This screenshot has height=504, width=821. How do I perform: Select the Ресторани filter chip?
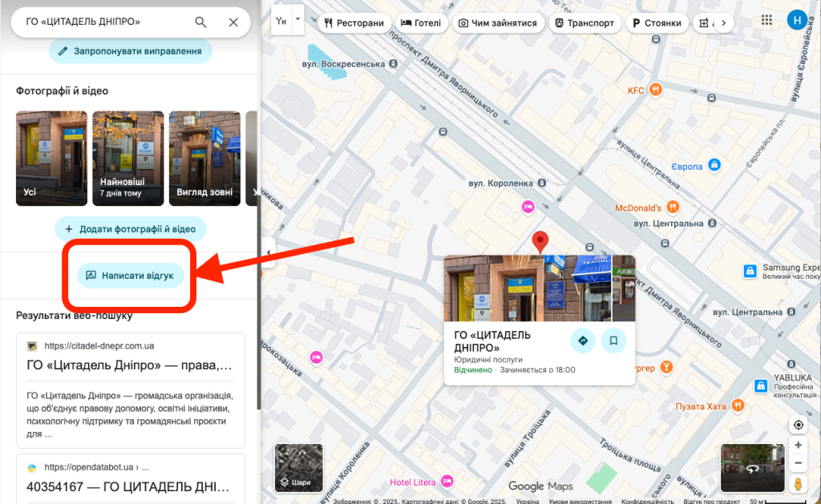tap(354, 23)
